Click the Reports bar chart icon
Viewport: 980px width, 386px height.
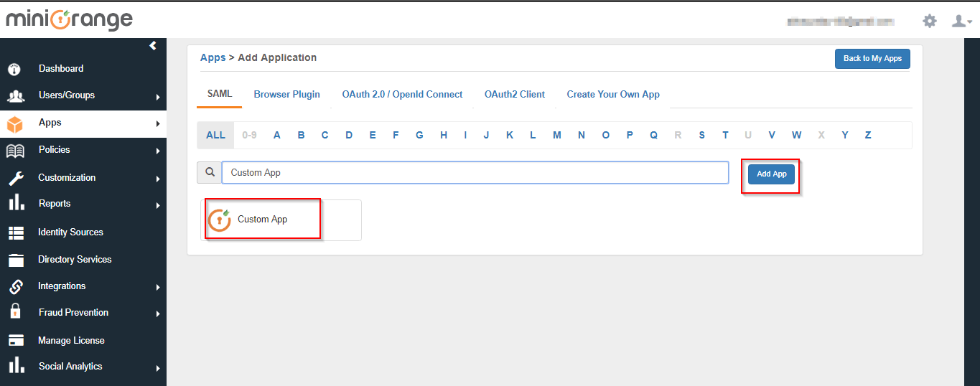point(15,204)
